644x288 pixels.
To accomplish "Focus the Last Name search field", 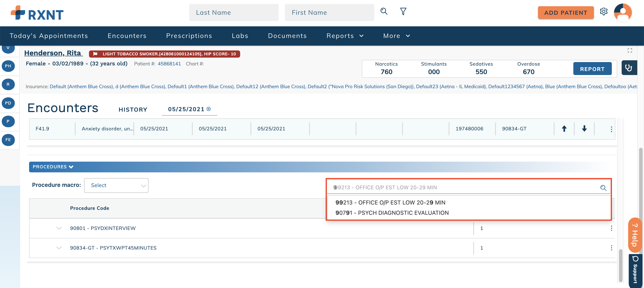I will tap(233, 13).
